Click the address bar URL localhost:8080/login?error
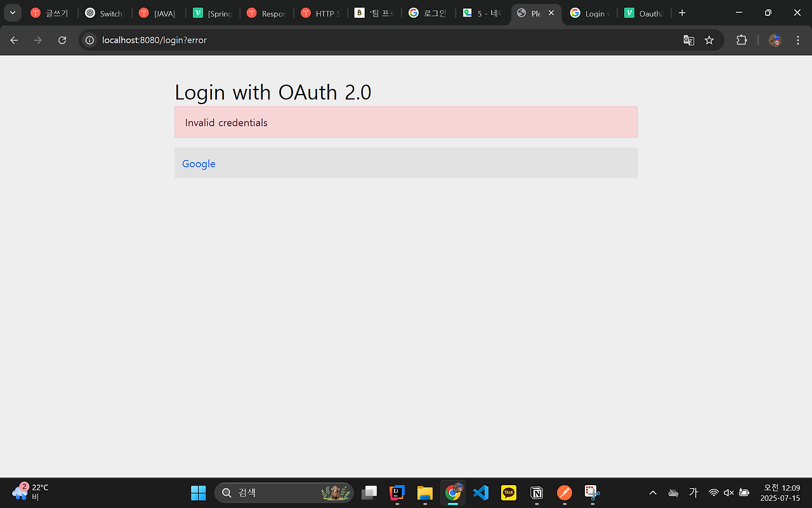Viewport: 812px width, 508px height. [154, 40]
